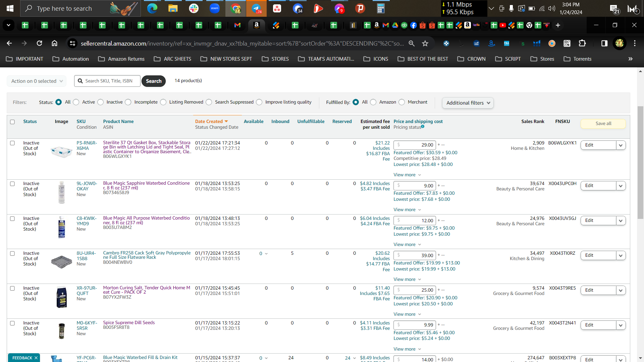Open the Chrome three-dot menu
This screenshot has width=644, height=362.
635,43
